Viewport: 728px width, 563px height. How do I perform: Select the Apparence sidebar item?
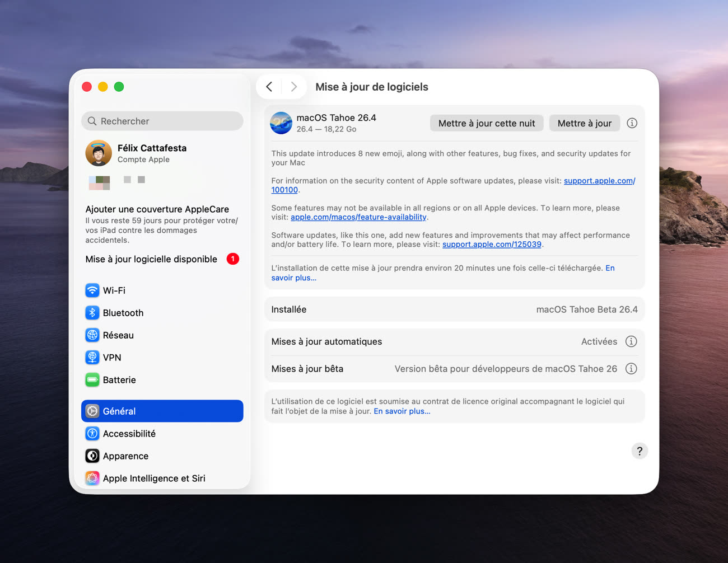(125, 456)
